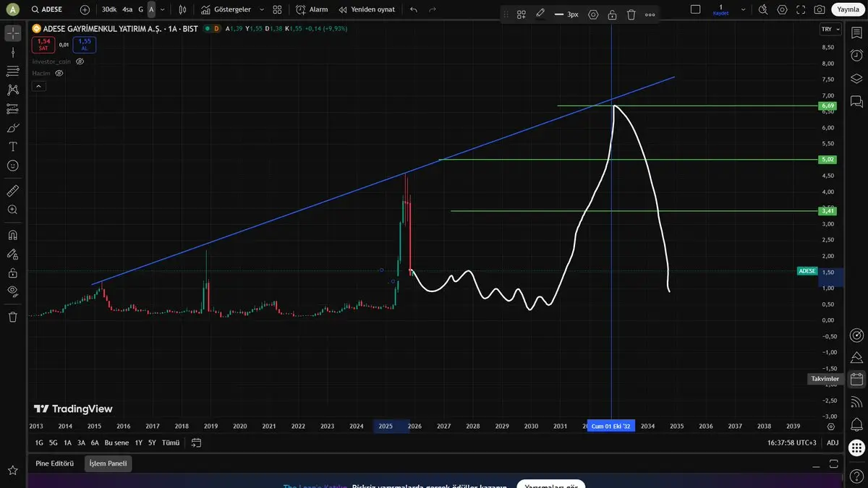Lock the selected drawing
The width and height of the screenshot is (868, 488).
point(612,14)
